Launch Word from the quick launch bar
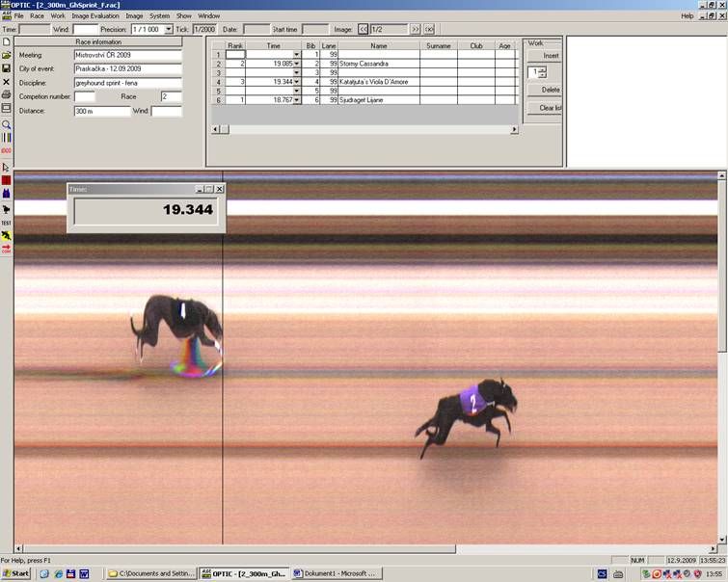The width and height of the screenshot is (728, 582). pos(84,573)
